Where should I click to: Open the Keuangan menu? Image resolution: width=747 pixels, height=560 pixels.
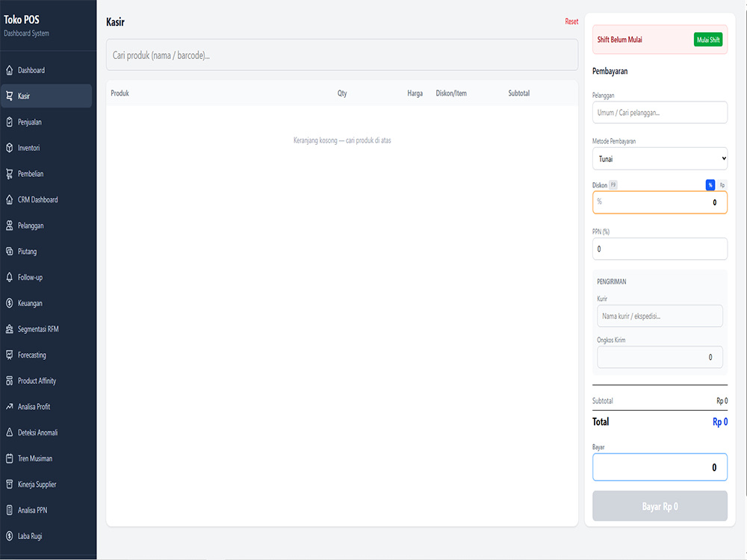46,303
